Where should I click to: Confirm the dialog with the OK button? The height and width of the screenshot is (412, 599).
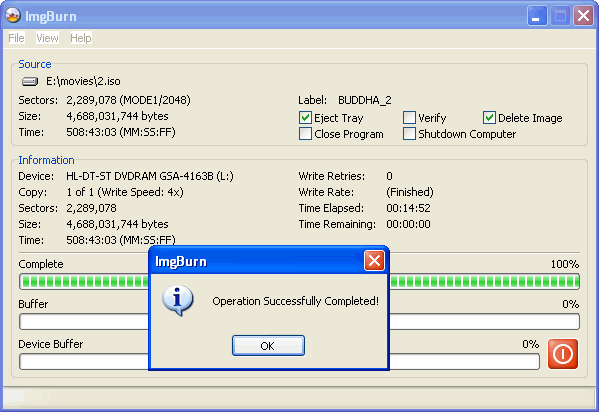(x=268, y=345)
